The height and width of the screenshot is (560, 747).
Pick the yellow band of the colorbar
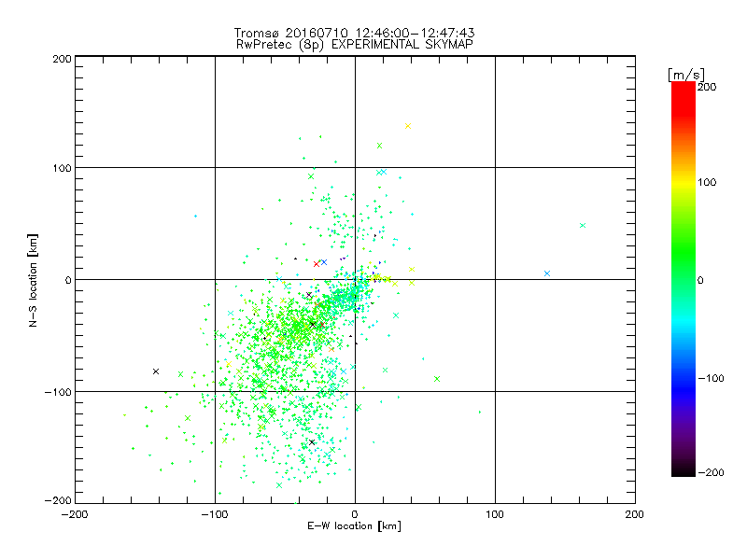coord(684,182)
